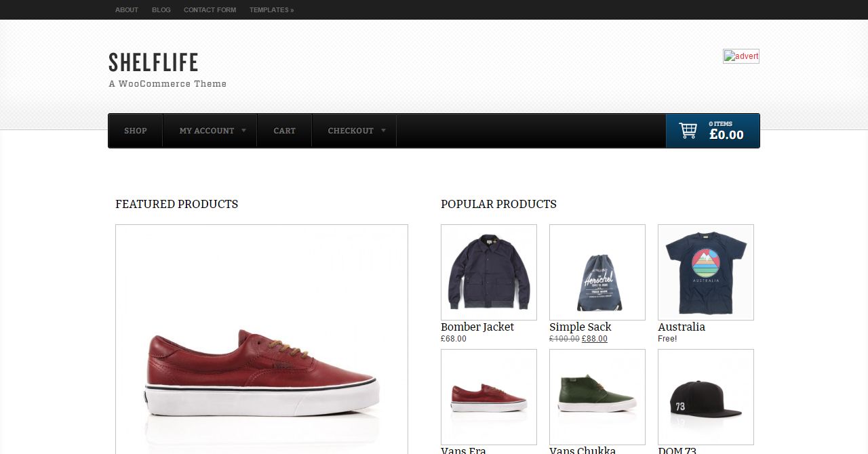Click the £0.00 cart total

726,135
